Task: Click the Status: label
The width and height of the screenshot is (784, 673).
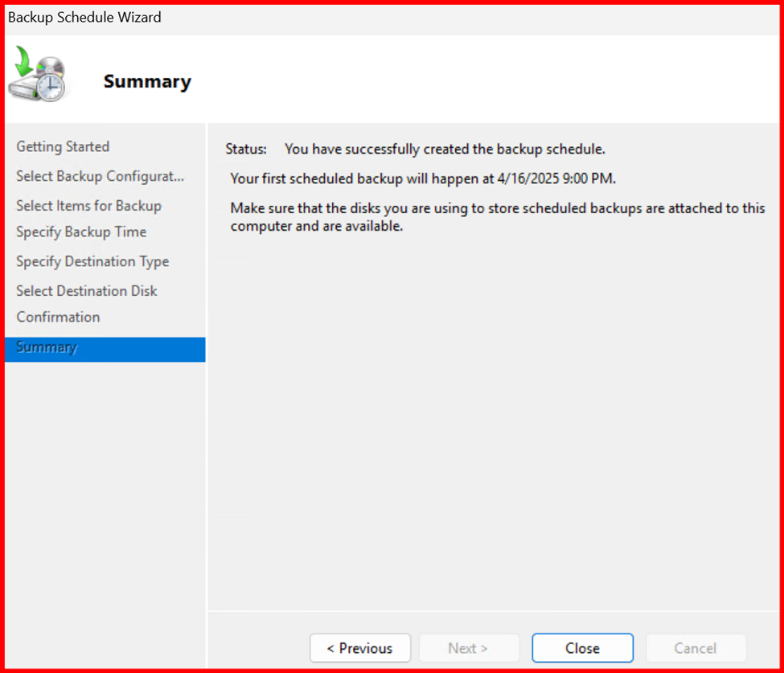Action: pyautogui.click(x=246, y=150)
